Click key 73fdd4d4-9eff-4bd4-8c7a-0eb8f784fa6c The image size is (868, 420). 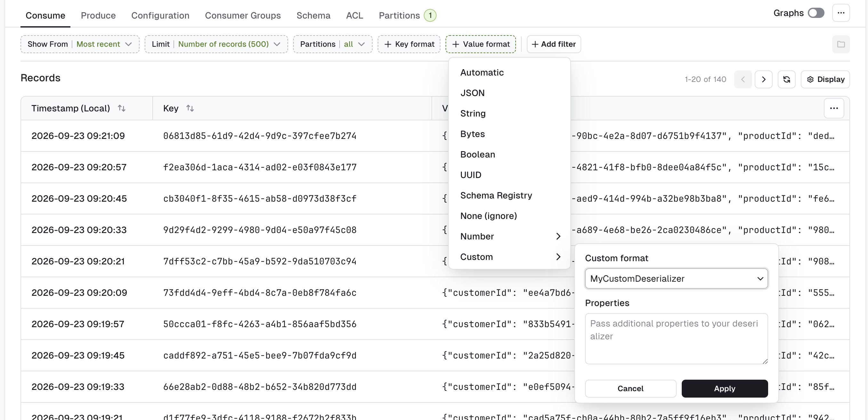point(260,293)
